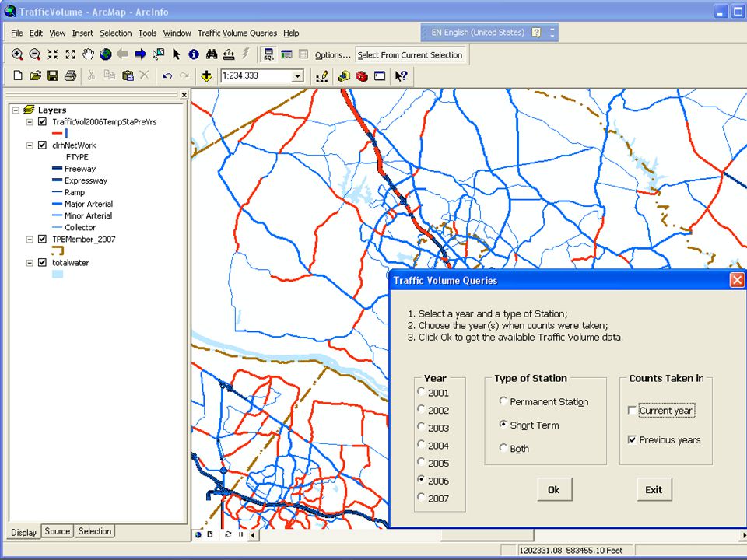Click the Undo arrow icon
This screenshot has height=560, width=747.
coord(167,75)
